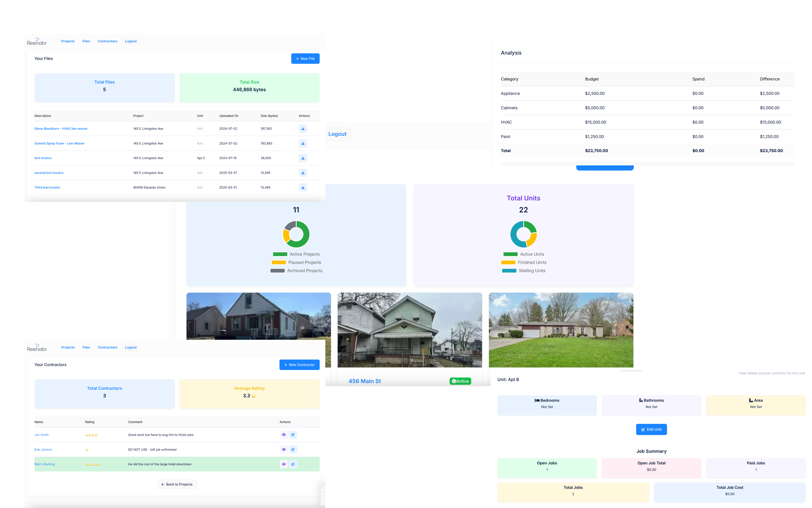Click the New File button

click(305, 58)
